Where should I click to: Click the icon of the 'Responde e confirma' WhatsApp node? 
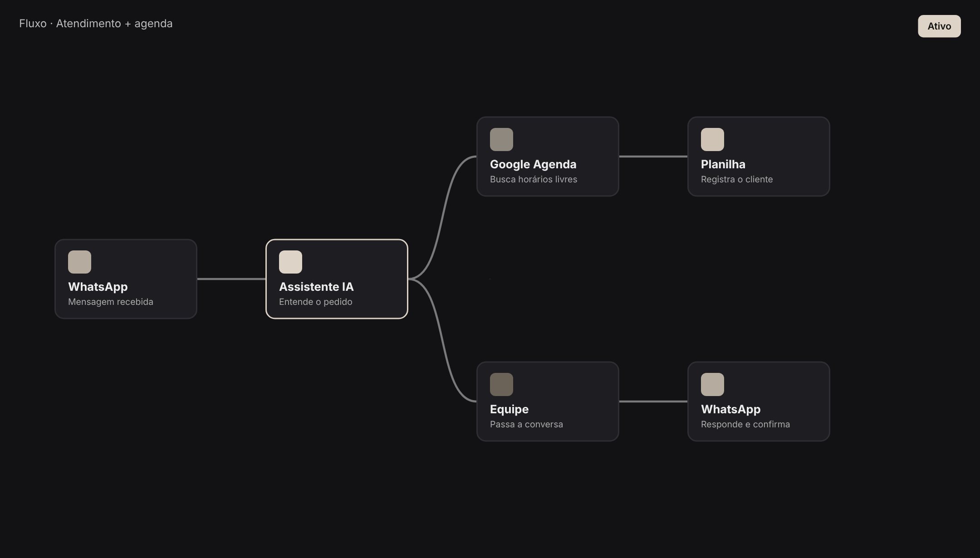click(712, 384)
